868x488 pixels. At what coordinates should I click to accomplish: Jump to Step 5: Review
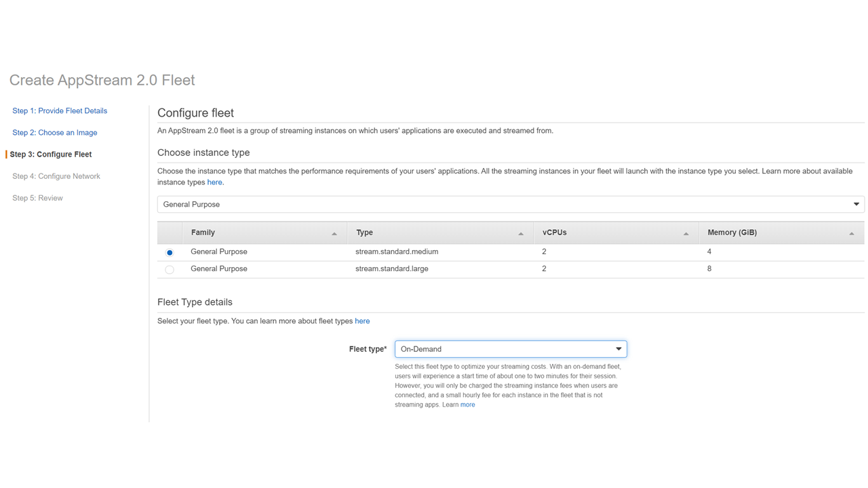37,198
